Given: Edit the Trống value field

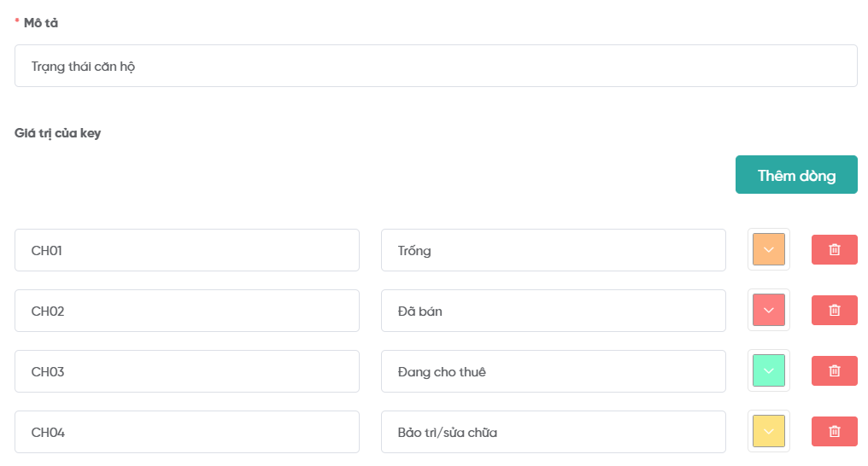Looking at the screenshot, I should pyautogui.click(x=553, y=250).
